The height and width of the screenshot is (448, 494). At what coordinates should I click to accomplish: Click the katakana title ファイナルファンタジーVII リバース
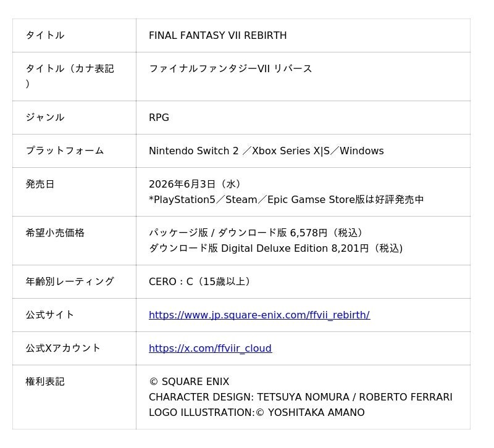(230, 68)
